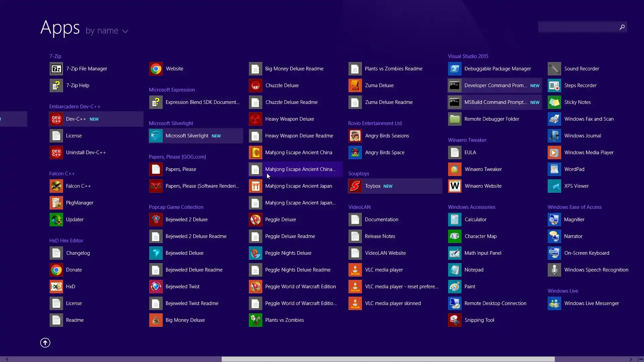The width and height of the screenshot is (644, 362).
Task: Focus the apps search input field
Action: click(x=578, y=27)
